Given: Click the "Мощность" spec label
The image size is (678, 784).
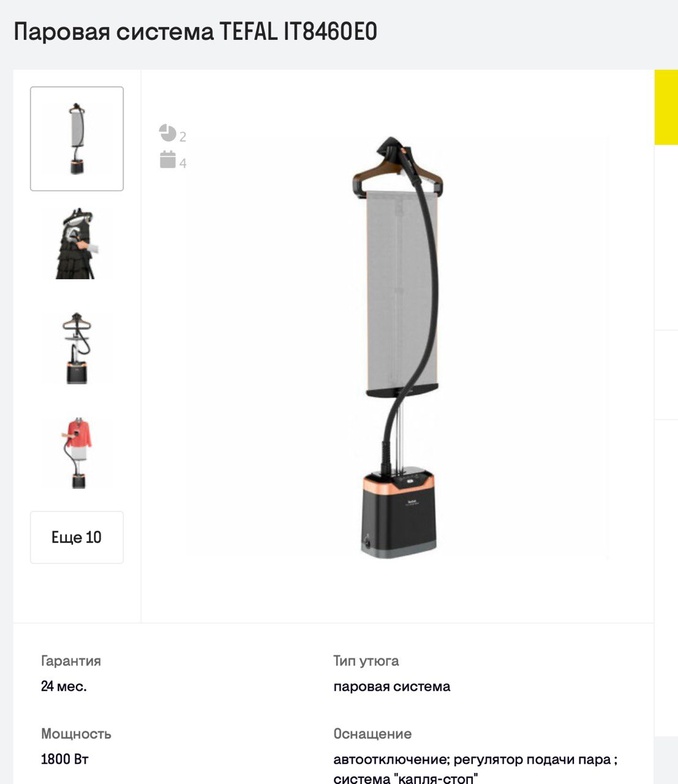Looking at the screenshot, I should pos(76,734).
